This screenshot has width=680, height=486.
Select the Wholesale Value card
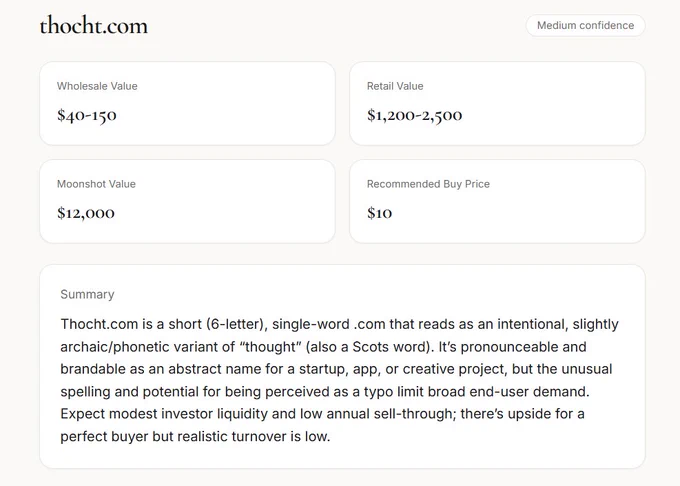(187, 103)
